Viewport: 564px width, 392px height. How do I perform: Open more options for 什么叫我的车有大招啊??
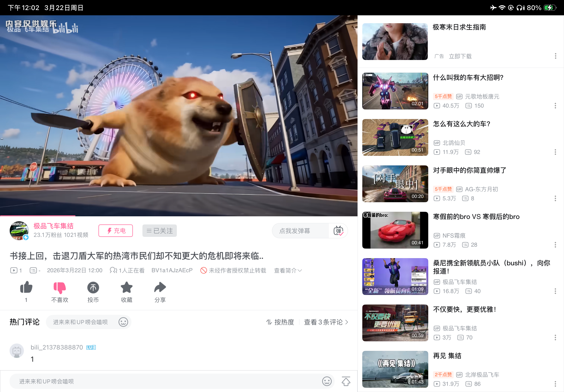click(555, 106)
